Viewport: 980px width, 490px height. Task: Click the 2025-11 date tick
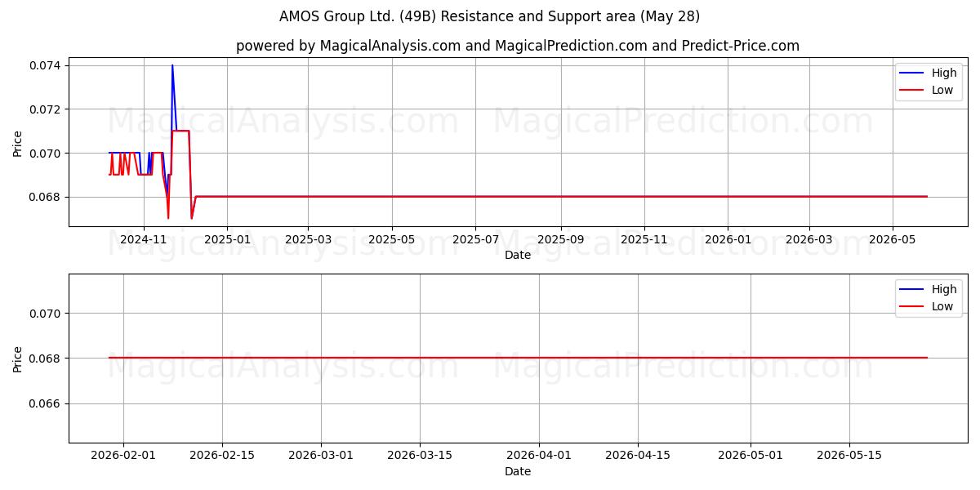(644, 239)
